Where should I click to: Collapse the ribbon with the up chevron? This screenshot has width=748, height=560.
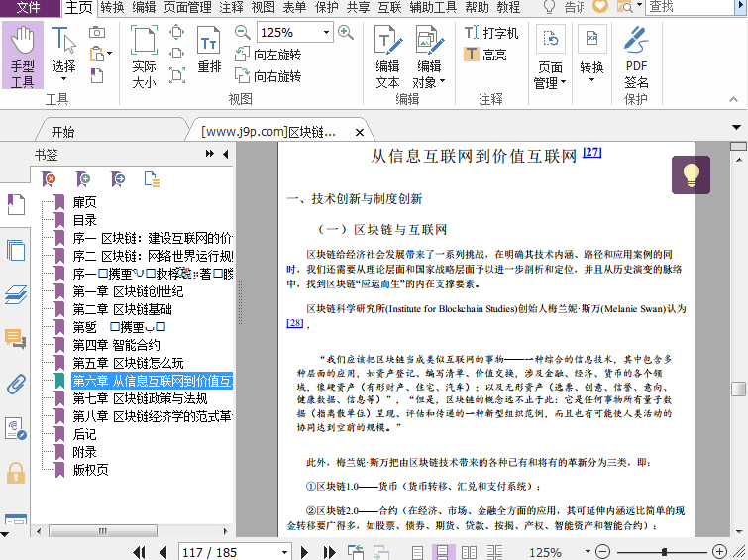click(x=733, y=99)
